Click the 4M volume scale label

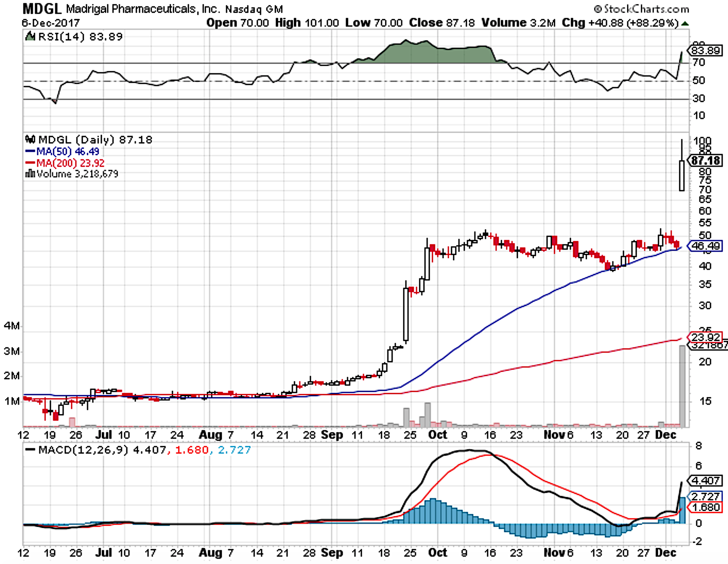[x=12, y=326]
